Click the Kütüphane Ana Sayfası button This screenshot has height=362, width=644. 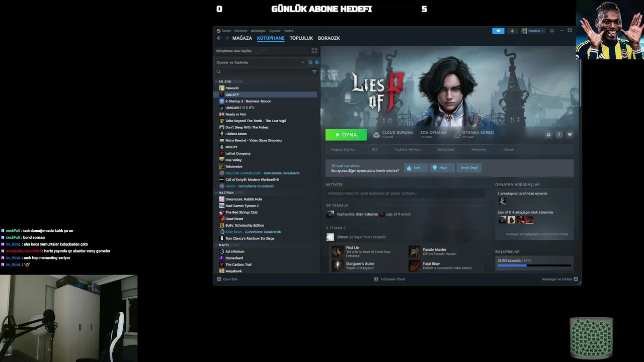tap(262, 51)
